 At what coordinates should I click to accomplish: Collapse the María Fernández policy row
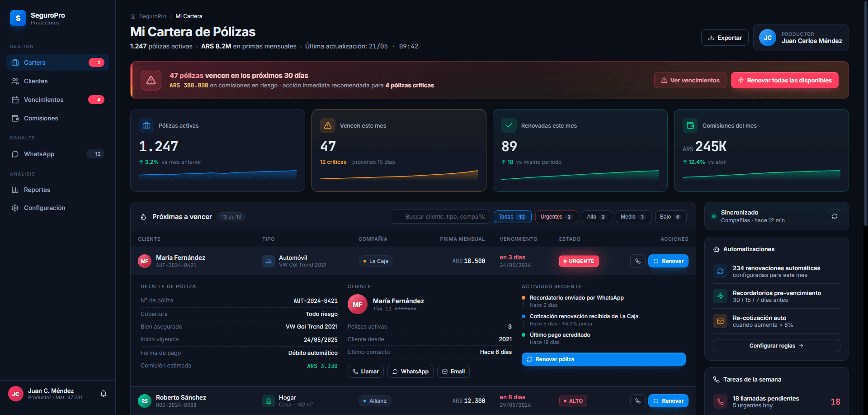click(413, 261)
